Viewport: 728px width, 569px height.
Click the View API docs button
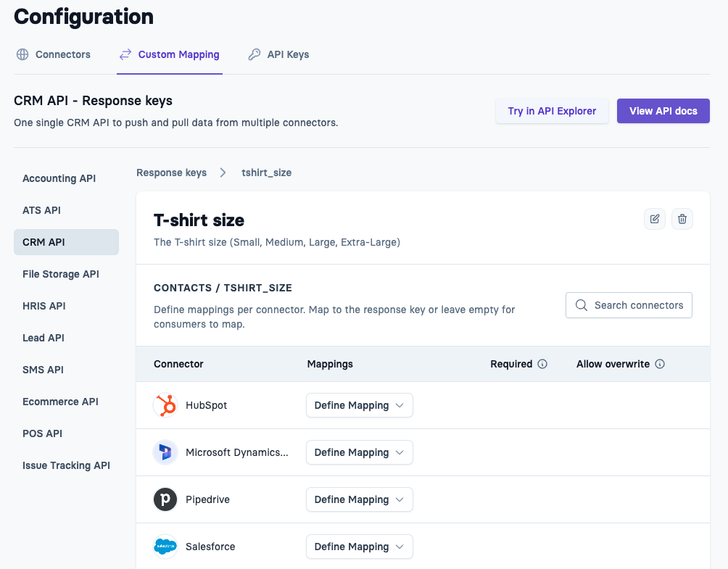(x=663, y=111)
